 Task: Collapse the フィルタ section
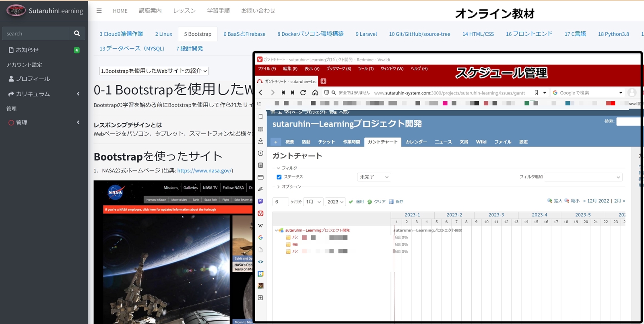click(287, 168)
